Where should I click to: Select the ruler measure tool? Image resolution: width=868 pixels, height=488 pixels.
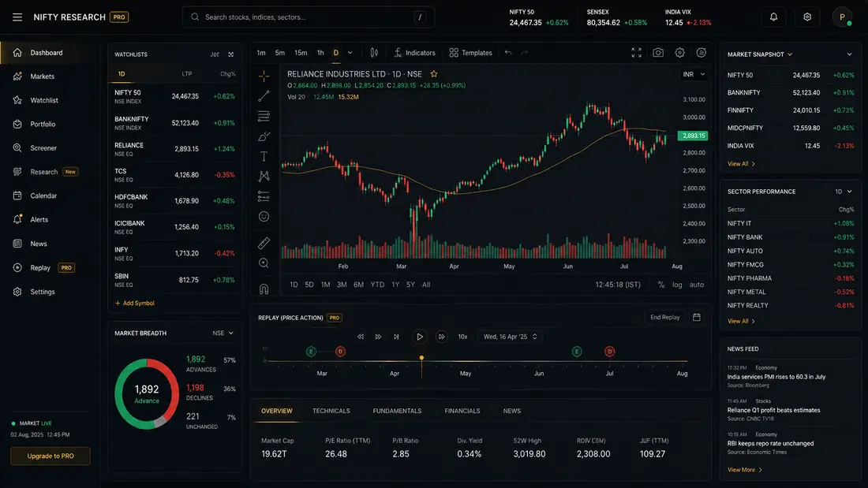(264, 242)
